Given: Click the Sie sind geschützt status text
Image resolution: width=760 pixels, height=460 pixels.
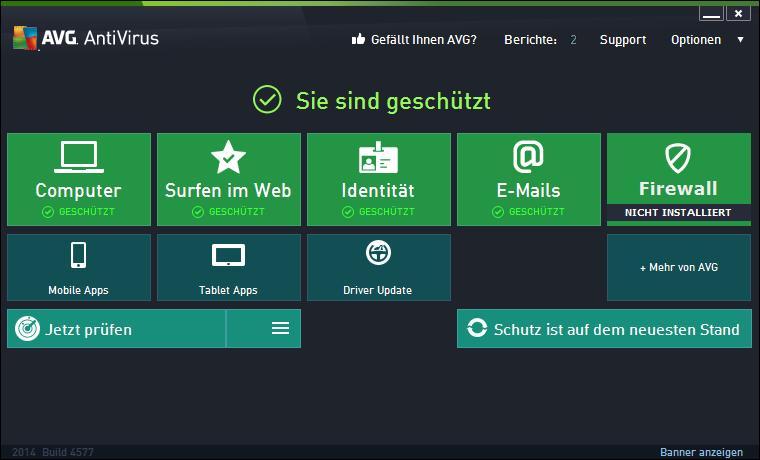Looking at the screenshot, I should pyautogui.click(x=393, y=101).
